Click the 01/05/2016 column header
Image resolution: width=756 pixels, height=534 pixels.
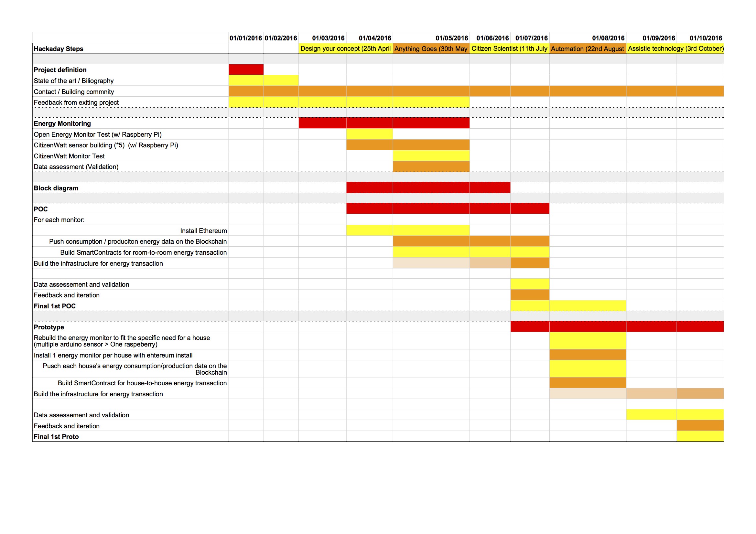[x=452, y=38]
